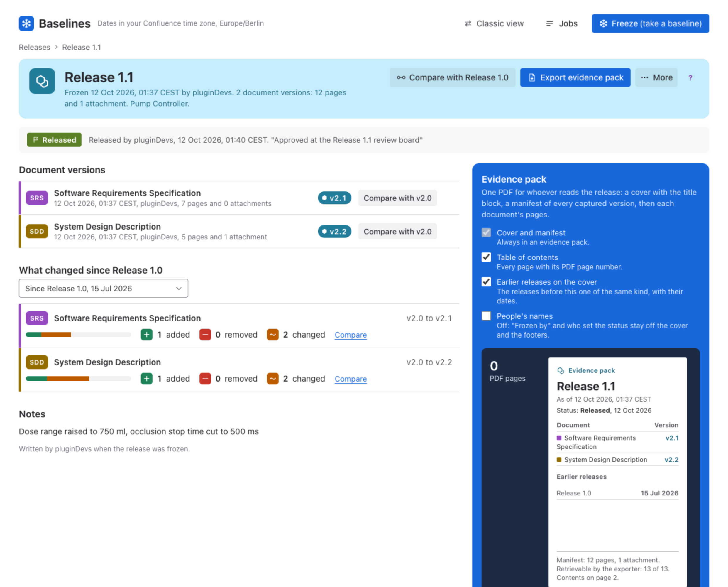Click the v2.1 version pill
This screenshot has width=728, height=587.
pos(334,198)
